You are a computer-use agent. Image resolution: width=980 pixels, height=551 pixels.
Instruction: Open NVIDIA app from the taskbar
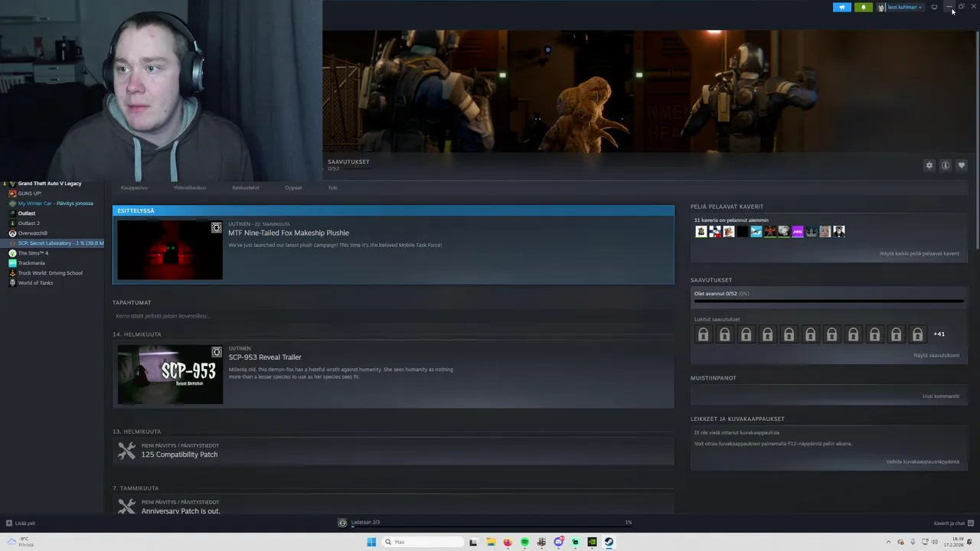coord(592,542)
